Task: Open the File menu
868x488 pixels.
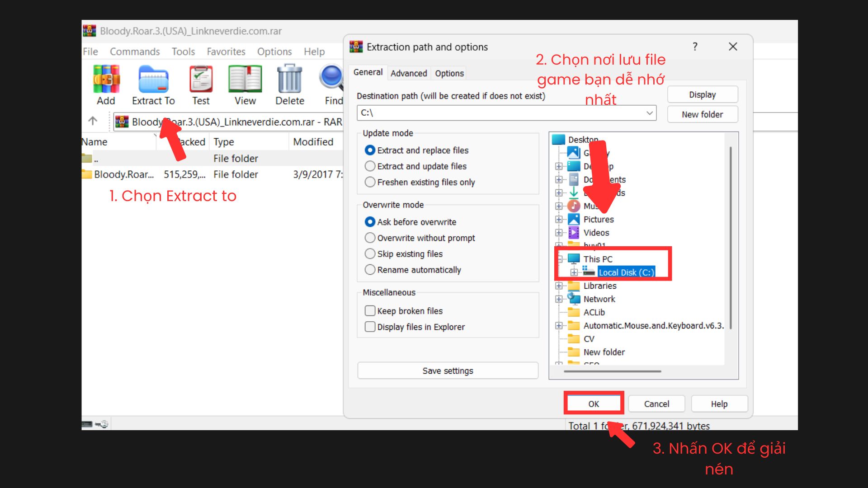Action: coord(90,52)
